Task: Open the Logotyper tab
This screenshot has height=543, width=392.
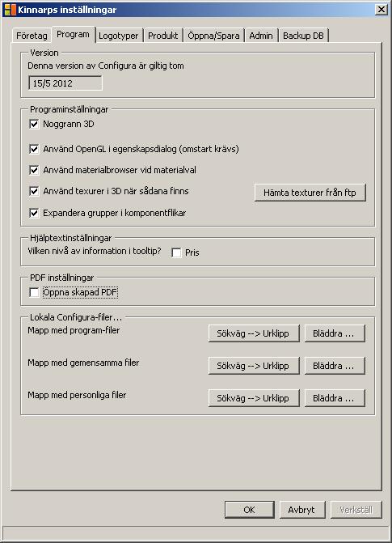Action: (x=118, y=36)
